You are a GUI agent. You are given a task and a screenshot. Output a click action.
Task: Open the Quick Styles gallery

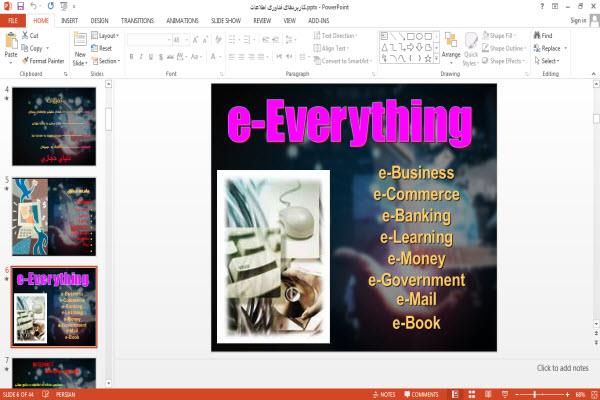pyautogui.click(x=471, y=49)
